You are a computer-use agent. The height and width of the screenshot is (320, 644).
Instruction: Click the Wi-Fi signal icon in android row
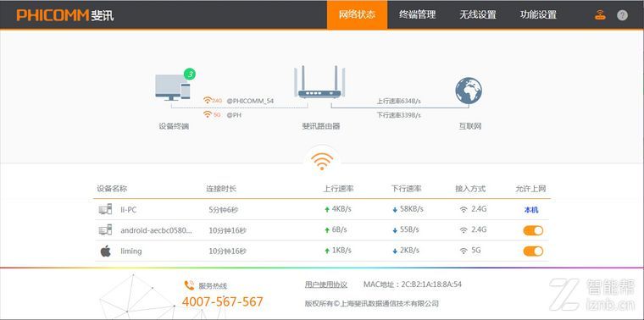tap(464, 230)
